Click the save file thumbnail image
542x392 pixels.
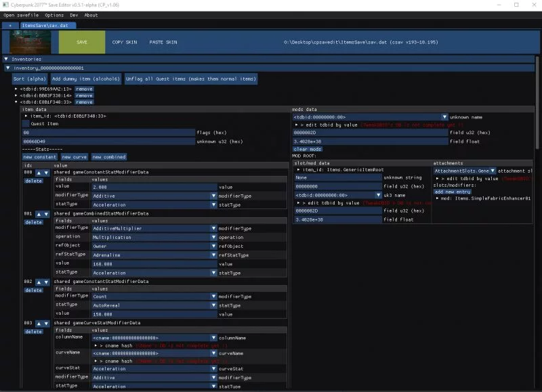point(30,42)
